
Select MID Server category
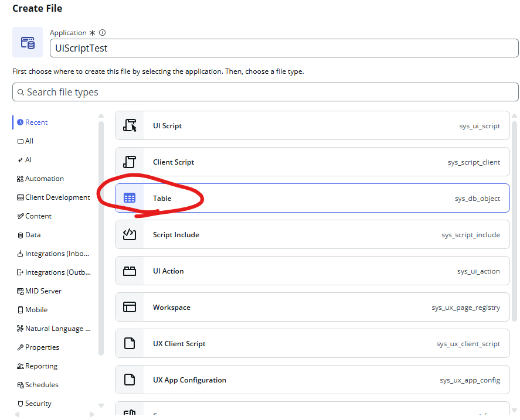point(43,291)
